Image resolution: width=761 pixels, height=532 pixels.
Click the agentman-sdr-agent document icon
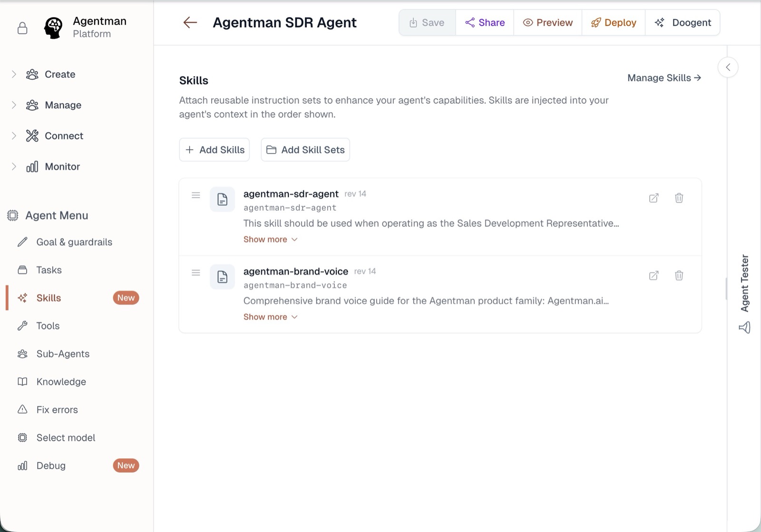point(222,199)
